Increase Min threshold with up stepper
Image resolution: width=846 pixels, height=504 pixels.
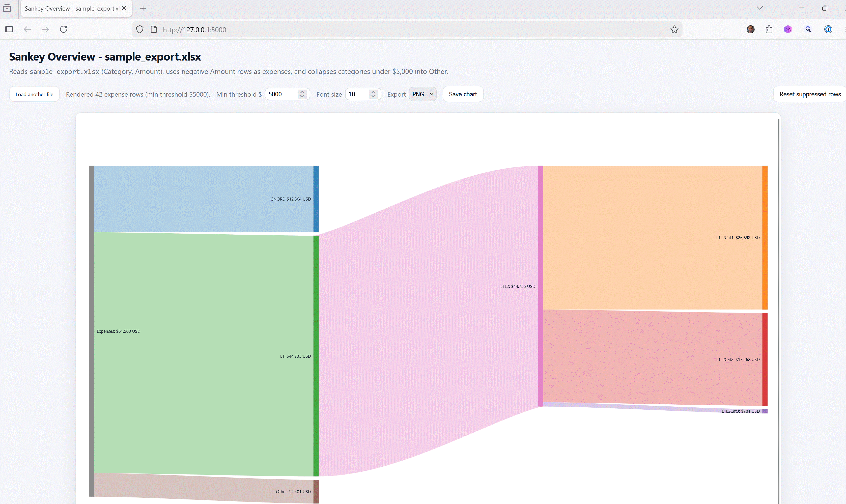point(302,92)
